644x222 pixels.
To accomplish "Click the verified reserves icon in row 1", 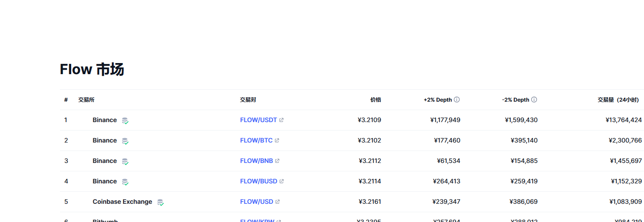I will pos(125,120).
